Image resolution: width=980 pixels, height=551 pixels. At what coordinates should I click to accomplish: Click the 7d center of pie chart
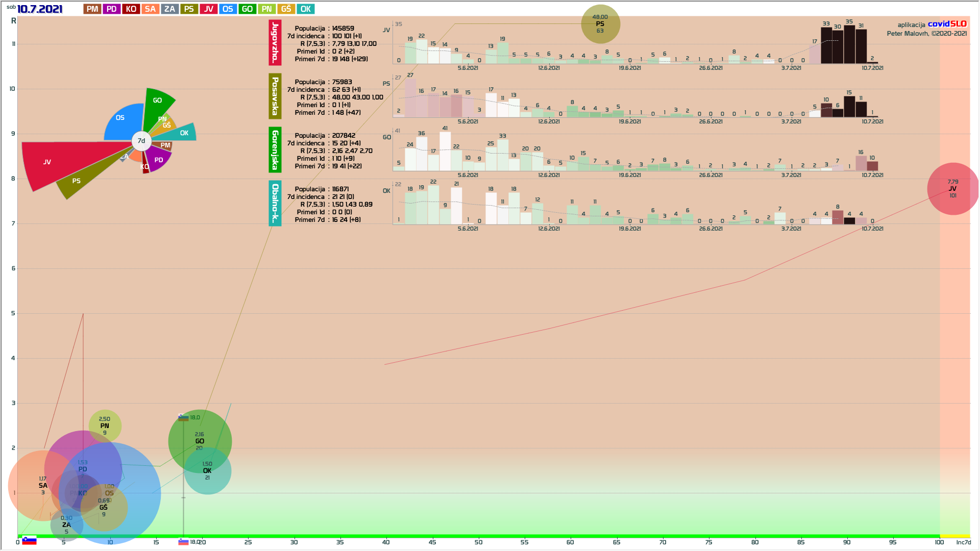pyautogui.click(x=141, y=141)
